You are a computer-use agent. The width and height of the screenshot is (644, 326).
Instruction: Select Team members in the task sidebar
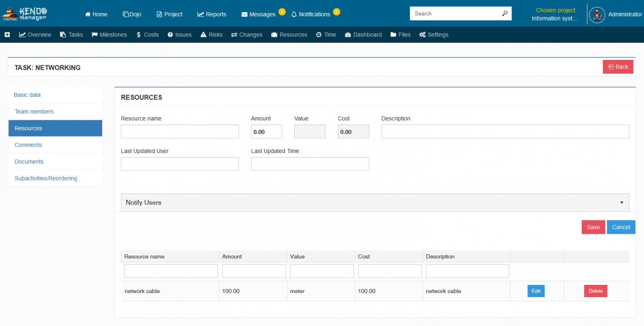[55, 112]
